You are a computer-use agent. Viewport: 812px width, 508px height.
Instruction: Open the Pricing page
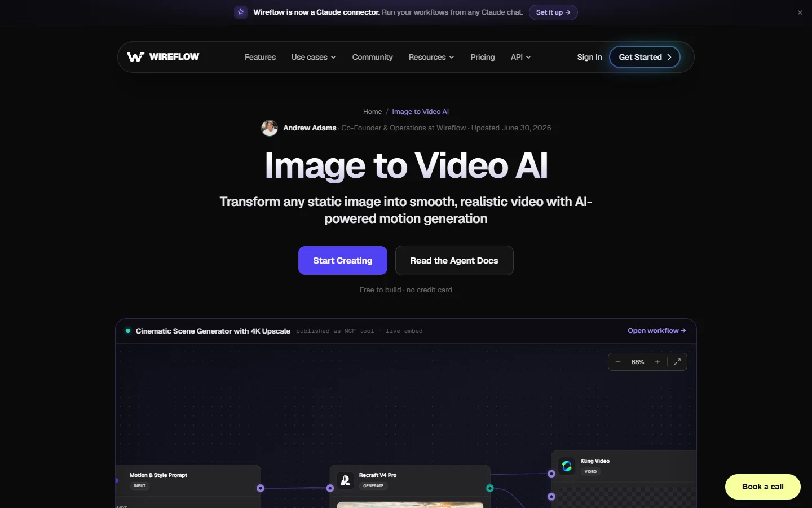(483, 57)
